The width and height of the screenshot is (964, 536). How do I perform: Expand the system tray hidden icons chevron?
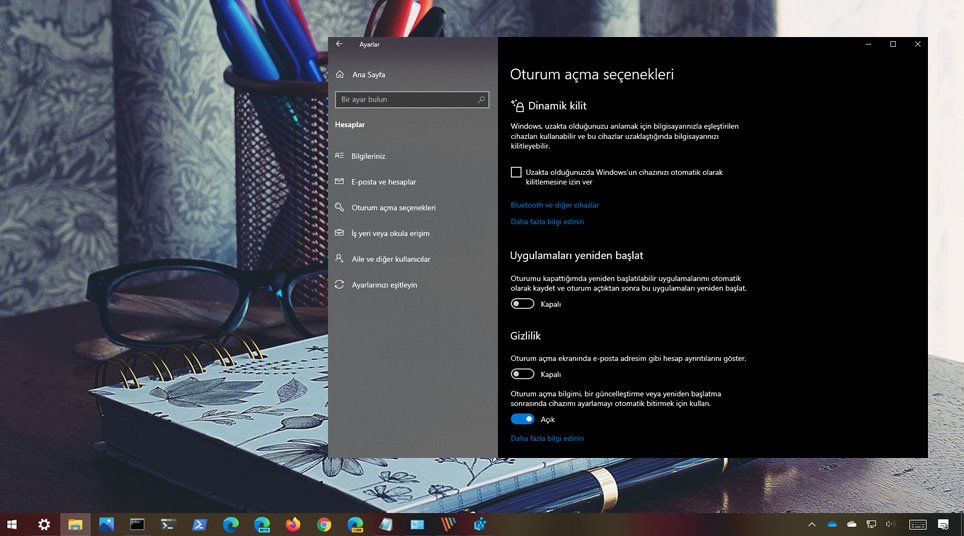click(812, 524)
